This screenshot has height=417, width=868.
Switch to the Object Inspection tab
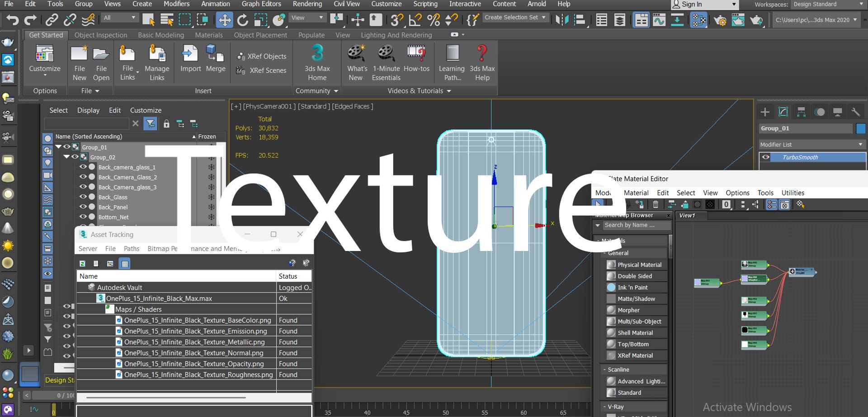click(100, 35)
